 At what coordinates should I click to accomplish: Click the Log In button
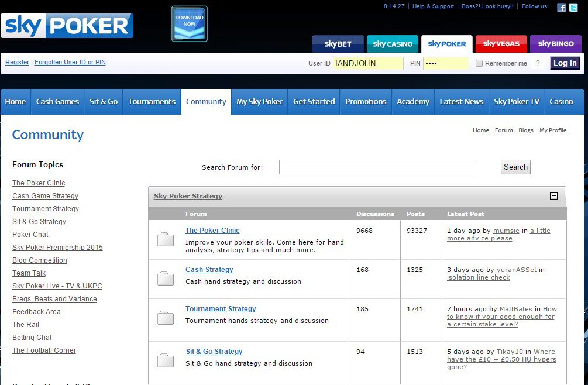click(565, 63)
